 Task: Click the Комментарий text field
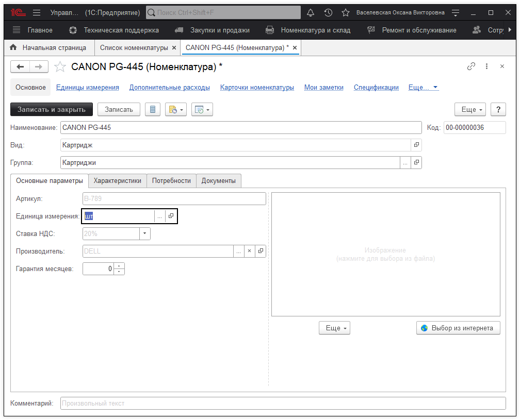pyautogui.click(x=283, y=403)
